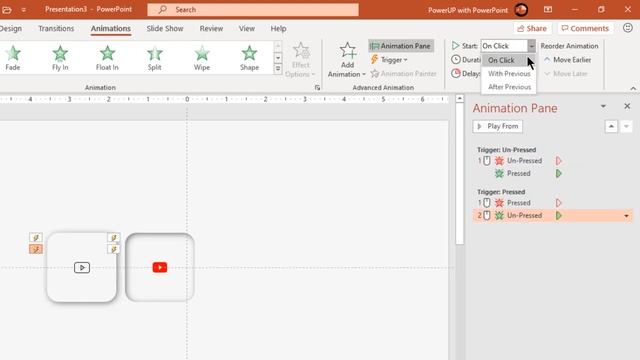Click the Play From button
Screen dimensions: 640x360
click(498, 126)
